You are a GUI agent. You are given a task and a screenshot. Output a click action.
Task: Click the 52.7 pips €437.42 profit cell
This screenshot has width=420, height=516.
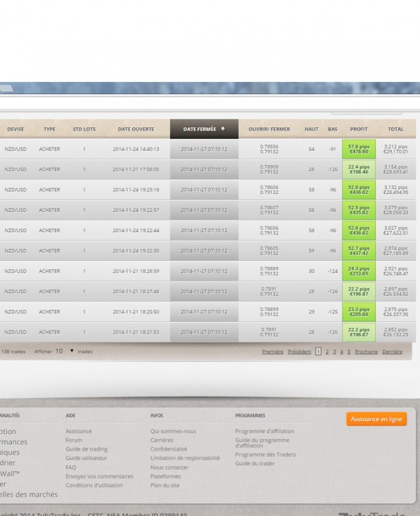tap(359, 250)
